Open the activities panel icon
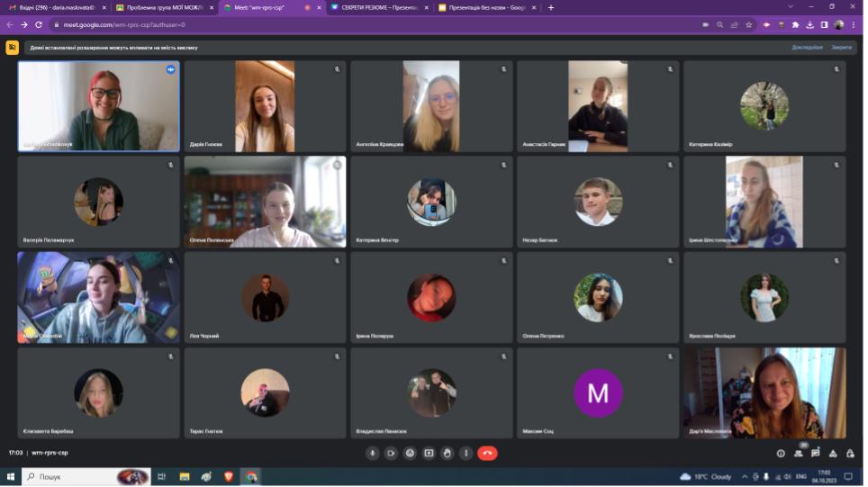Viewport: 868px width, 487px height. (832, 453)
